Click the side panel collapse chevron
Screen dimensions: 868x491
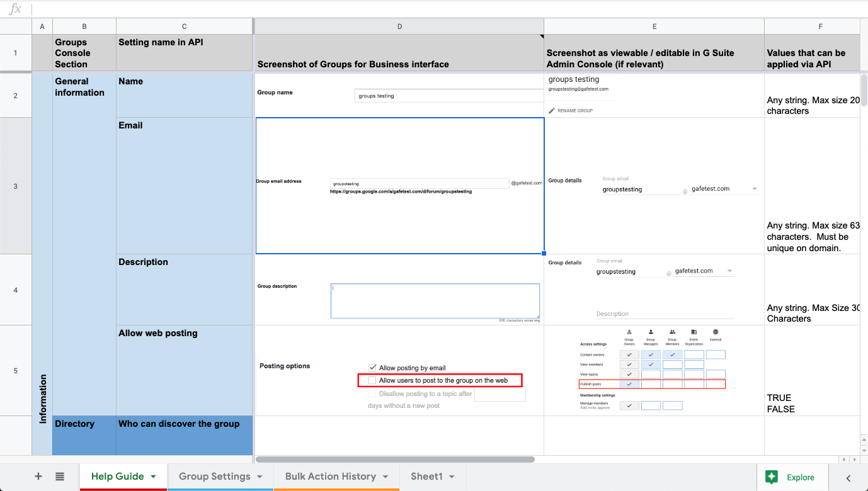coord(848,478)
